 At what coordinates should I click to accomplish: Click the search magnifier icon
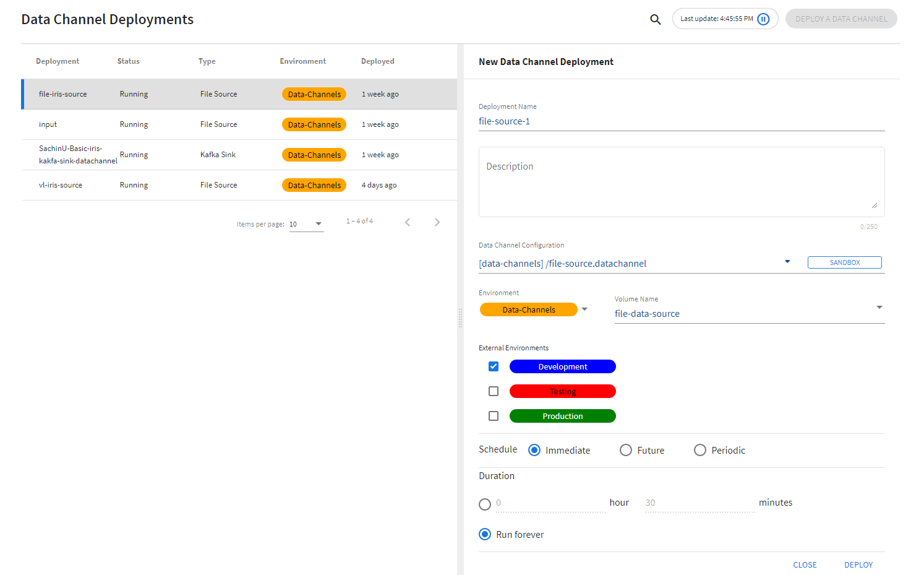655,19
